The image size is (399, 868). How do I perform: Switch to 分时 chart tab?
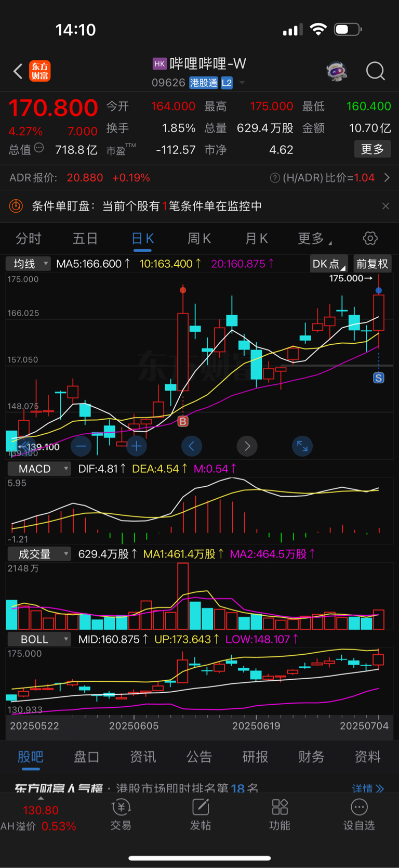(x=29, y=239)
